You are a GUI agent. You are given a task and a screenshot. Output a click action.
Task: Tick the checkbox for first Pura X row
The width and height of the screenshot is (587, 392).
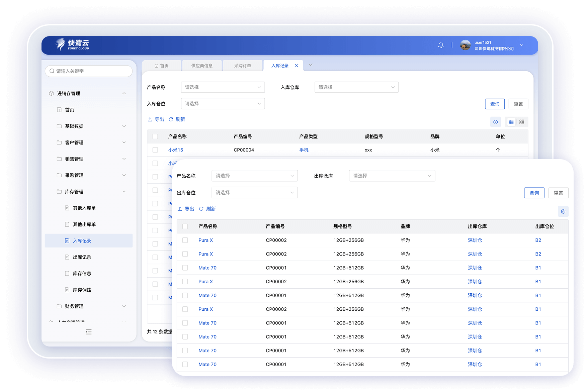pos(185,240)
